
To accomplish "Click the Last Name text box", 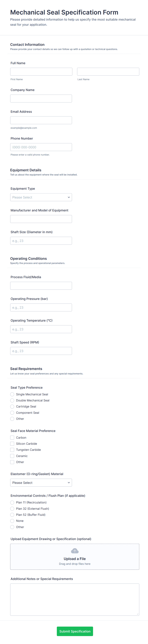I will pos(108,72).
